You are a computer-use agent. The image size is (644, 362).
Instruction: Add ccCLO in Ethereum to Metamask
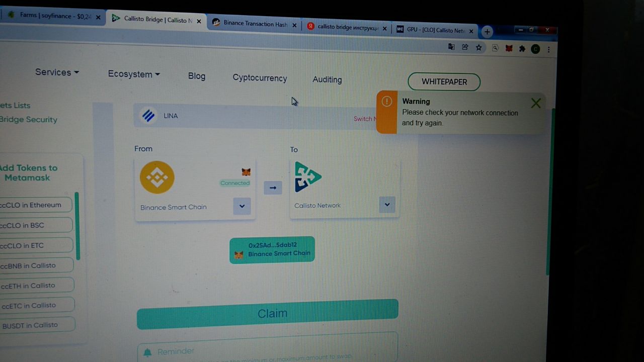pyautogui.click(x=36, y=205)
